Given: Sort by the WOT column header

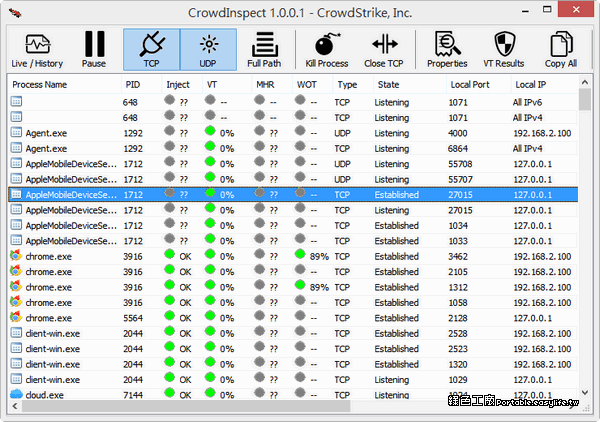Looking at the screenshot, I should 313,85.
